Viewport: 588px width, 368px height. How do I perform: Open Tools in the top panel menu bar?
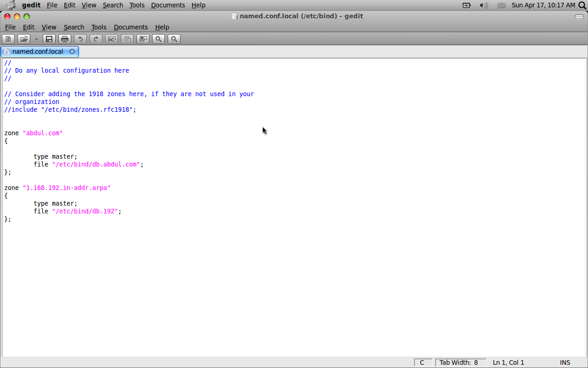coord(137,5)
